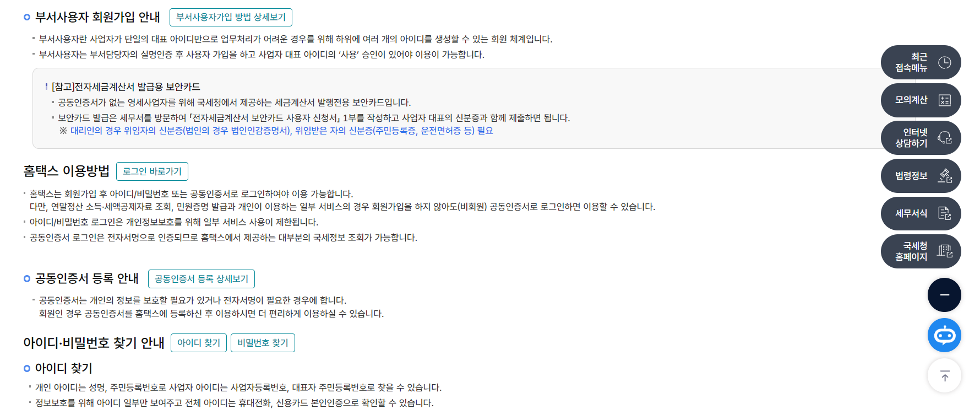Click the 아이디 찾기 subsection heading

(x=64, y=368)
